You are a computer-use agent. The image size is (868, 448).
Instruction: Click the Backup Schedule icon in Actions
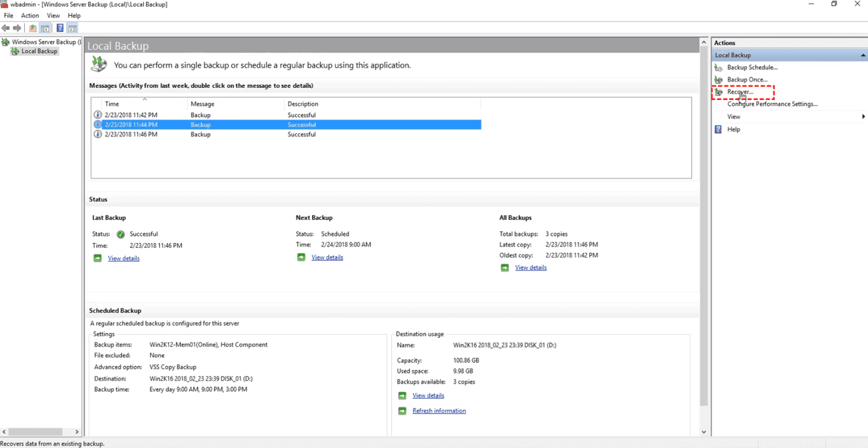coord(718,67)
